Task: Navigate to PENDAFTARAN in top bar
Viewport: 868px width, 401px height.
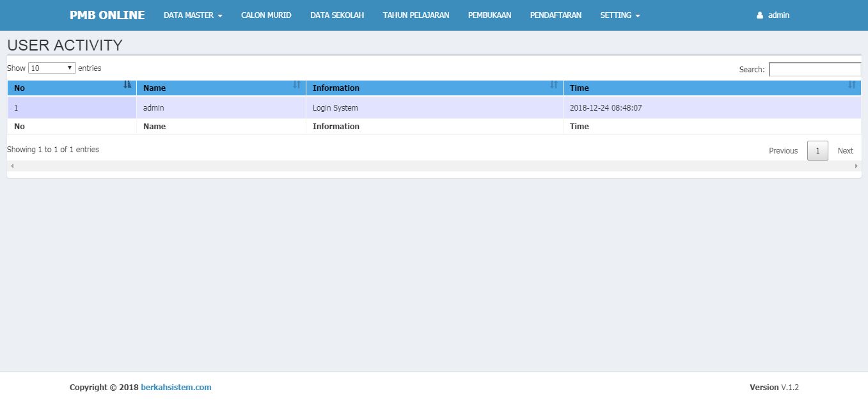Action: [555, 15]
